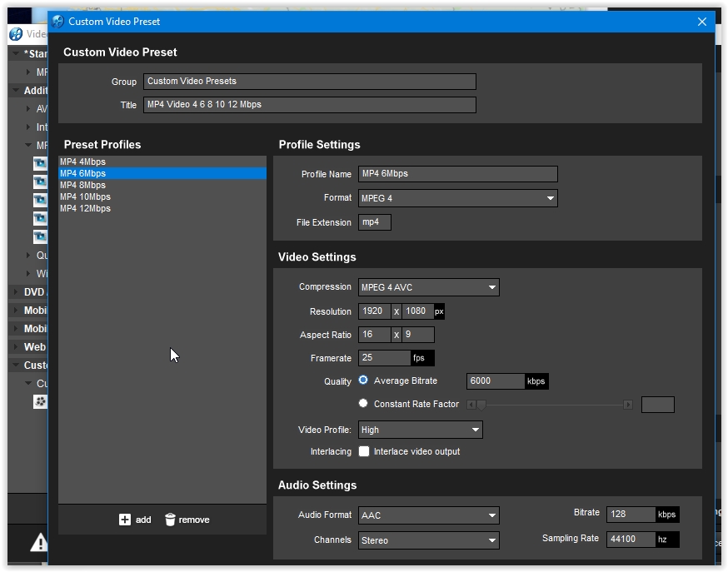Close the Custom Video Preset dialog
This screenshot has width=728, height=572.
click(701, 22)
